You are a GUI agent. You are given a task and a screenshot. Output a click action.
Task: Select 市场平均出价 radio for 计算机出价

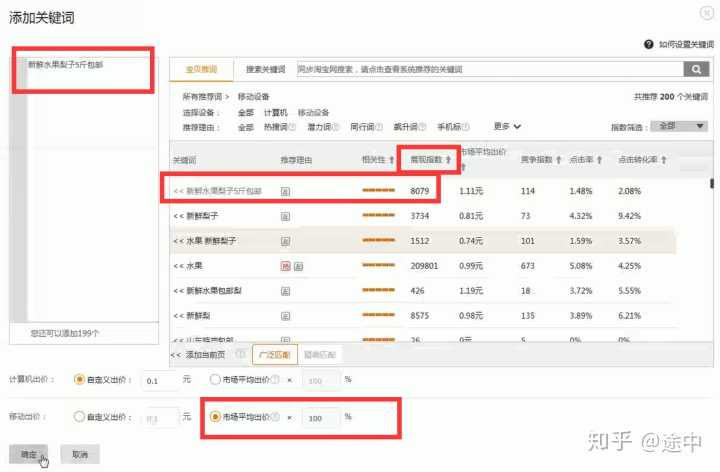tap(215, 379)
